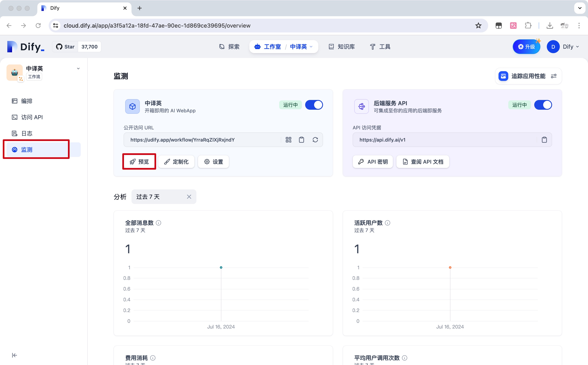Toggle the 中译英 WebApp running switch
Image resolution: width=588 pixels, height=365 pixels.
[x=314, y=105]
